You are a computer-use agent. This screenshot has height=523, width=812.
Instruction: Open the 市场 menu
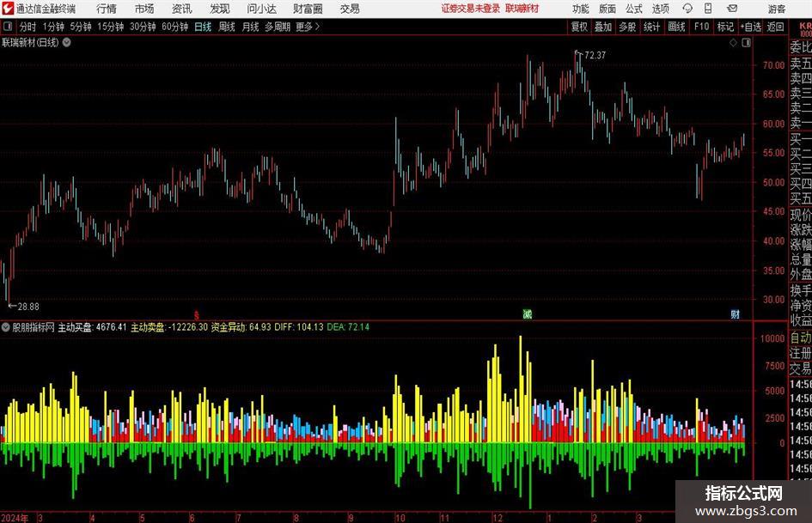coord(144,9)
